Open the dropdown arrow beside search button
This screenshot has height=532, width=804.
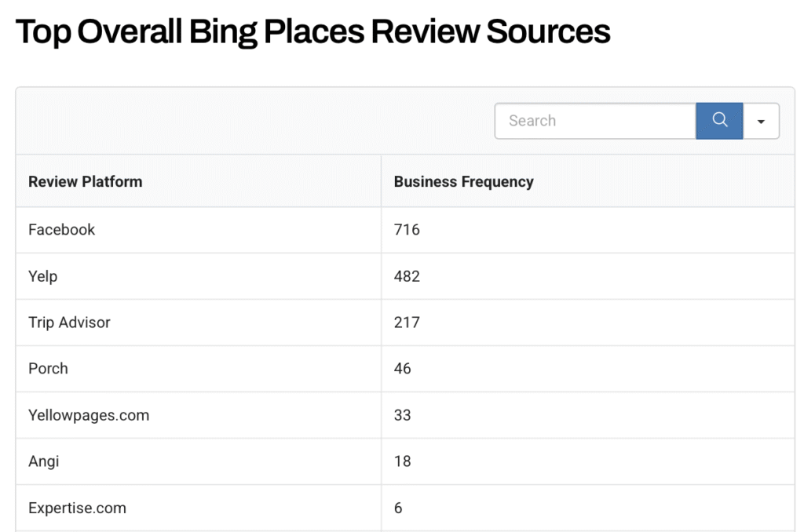coord(761,122)
